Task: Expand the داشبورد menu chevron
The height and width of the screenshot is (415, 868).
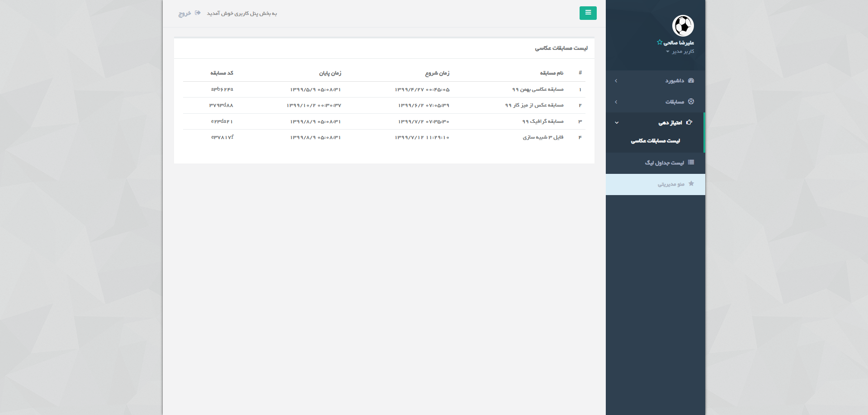Action: pos(616,81)
